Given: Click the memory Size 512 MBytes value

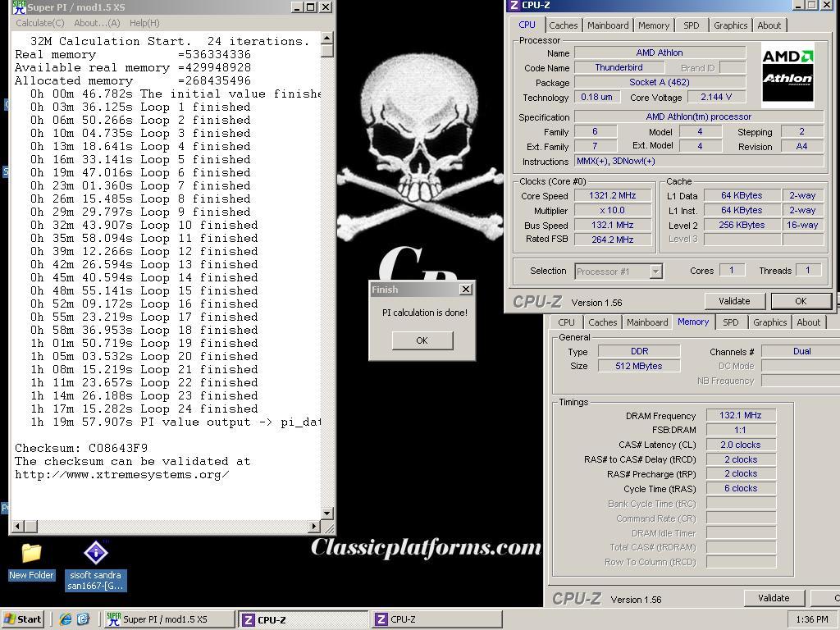Looking at the screenshot, I should click(638, 366).
